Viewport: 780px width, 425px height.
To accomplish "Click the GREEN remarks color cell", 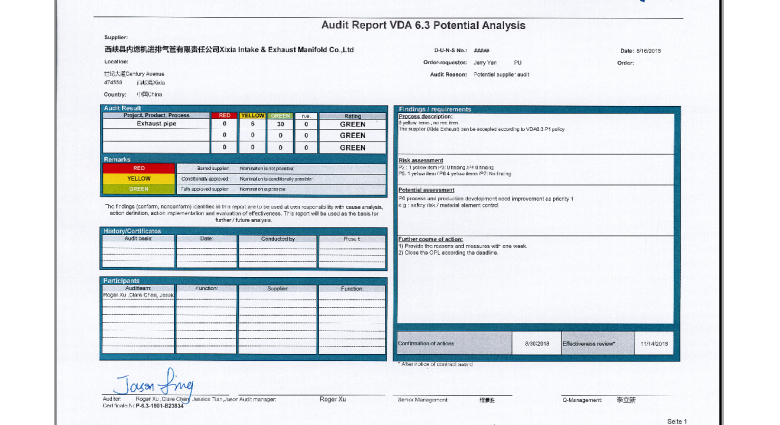I will point(139,188).
